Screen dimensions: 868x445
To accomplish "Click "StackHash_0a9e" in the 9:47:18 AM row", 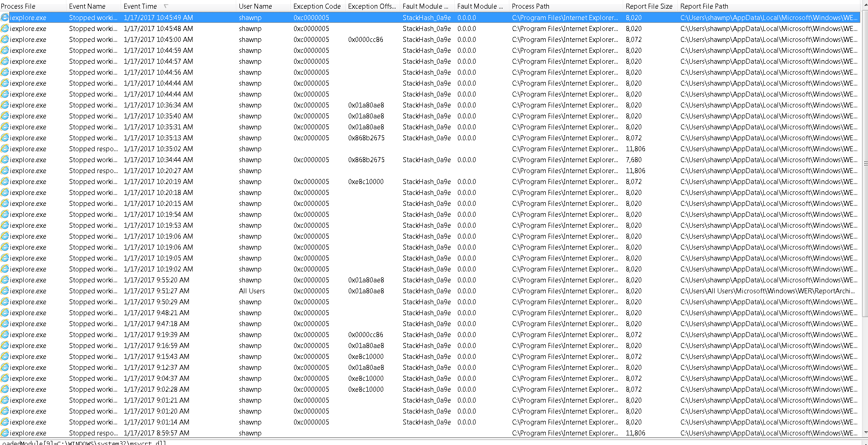I will coord(426,324).
